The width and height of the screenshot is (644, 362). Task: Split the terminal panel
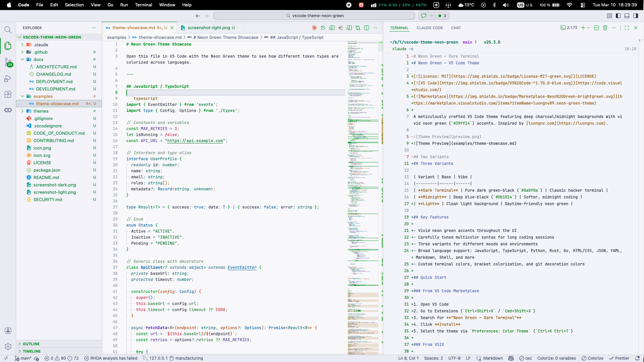pyautogui.click(x=596, y=28)
